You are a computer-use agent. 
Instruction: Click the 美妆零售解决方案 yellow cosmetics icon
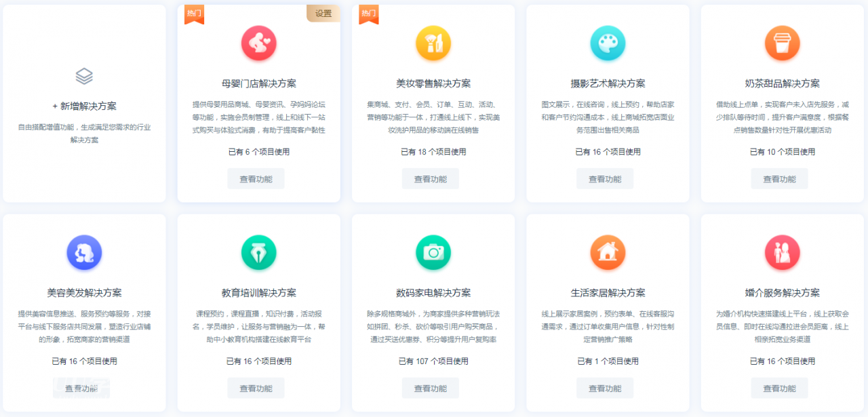tap(433, 43)
